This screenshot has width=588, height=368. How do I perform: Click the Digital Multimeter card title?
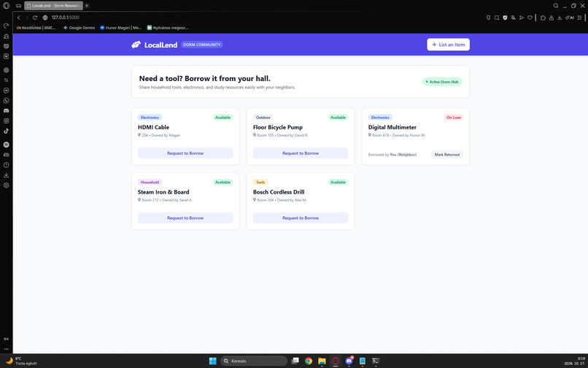coord(392,127)
